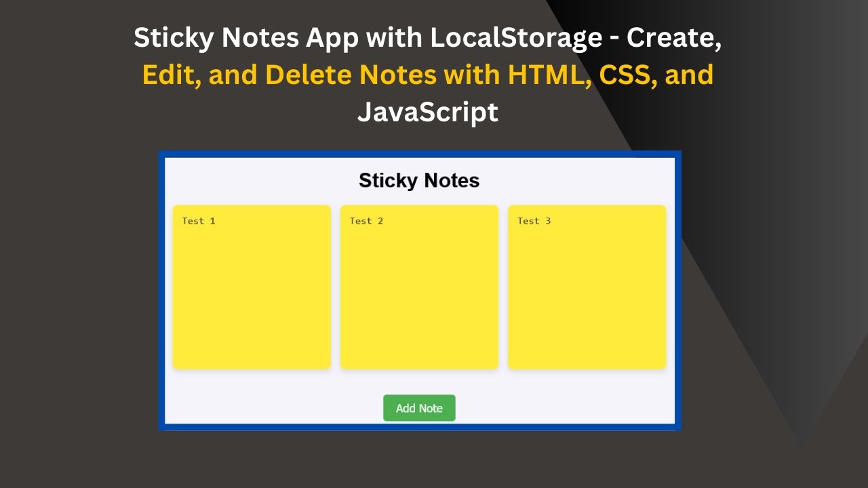This screenshot has height=488, width=868.
Task: Select the 'Test 3' note text
Action: pyautogui.click(x=534, y=221)
